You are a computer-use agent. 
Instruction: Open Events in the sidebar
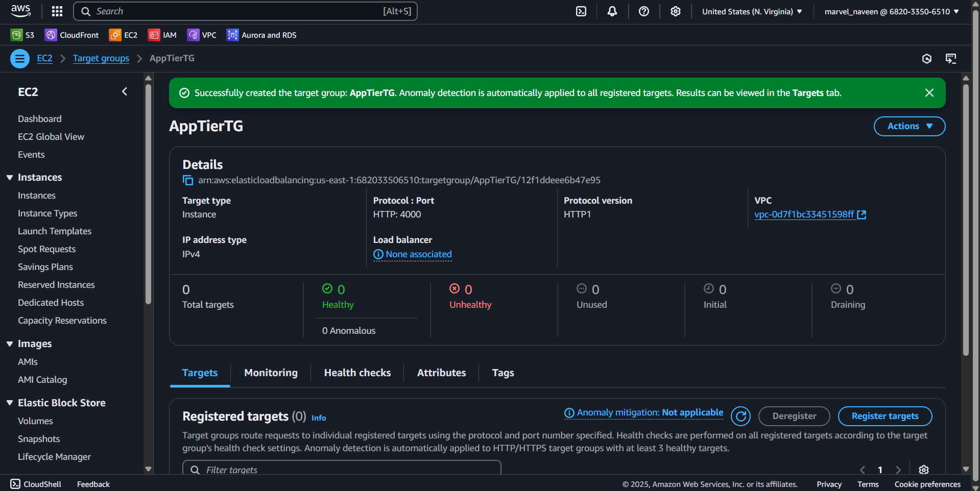click(x=31, y=155)
